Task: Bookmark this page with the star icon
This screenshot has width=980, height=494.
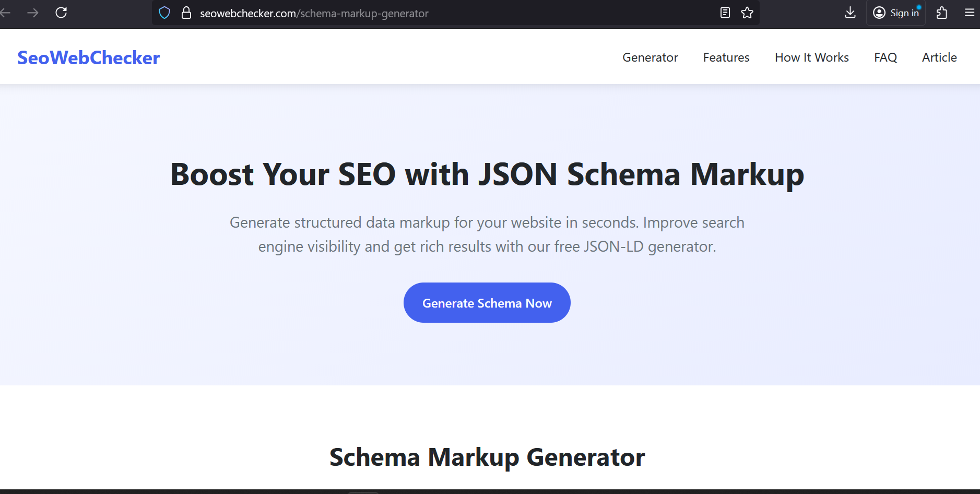Action: pos(747,13)
